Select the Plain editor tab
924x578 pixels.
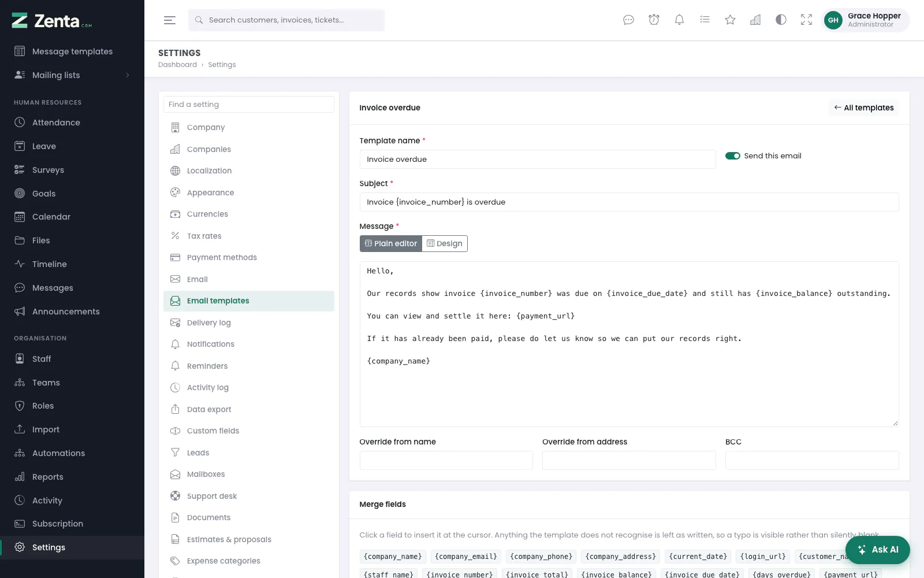pos(391,243)
